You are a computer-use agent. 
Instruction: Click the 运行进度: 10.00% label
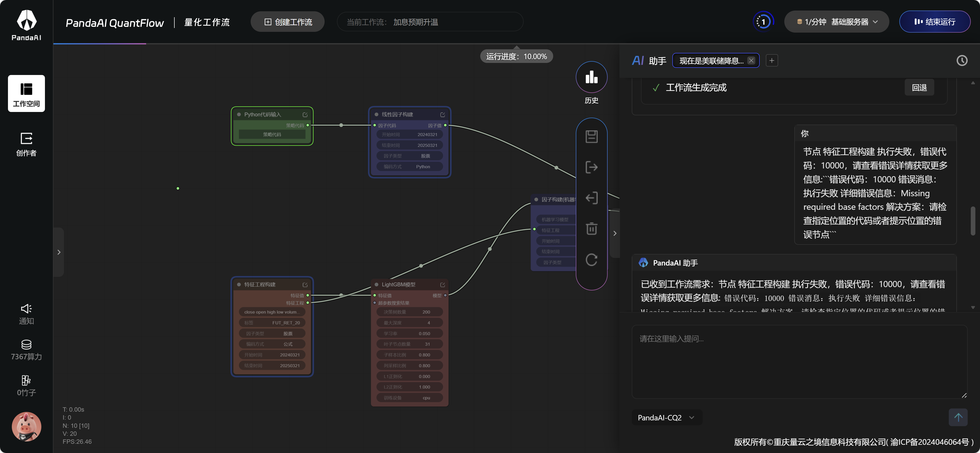click(x=516, y=57)
